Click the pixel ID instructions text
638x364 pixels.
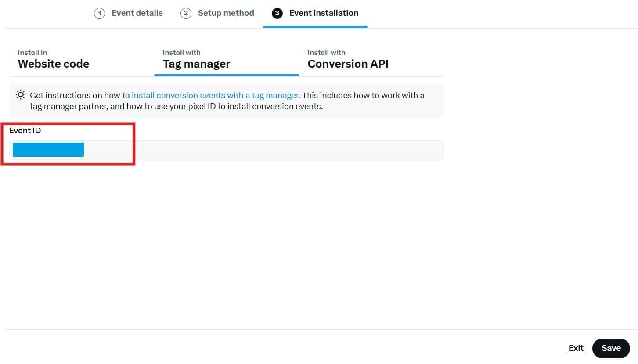176,107
